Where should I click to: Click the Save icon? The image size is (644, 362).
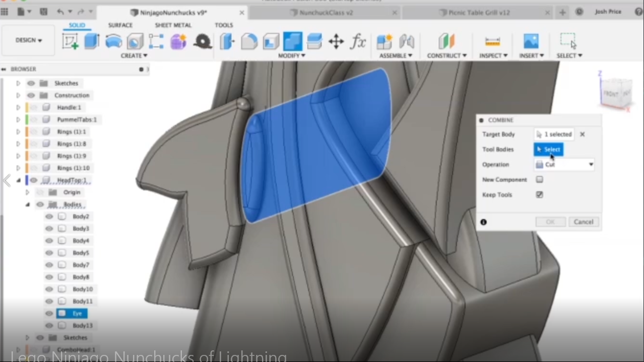click(43, 12)
